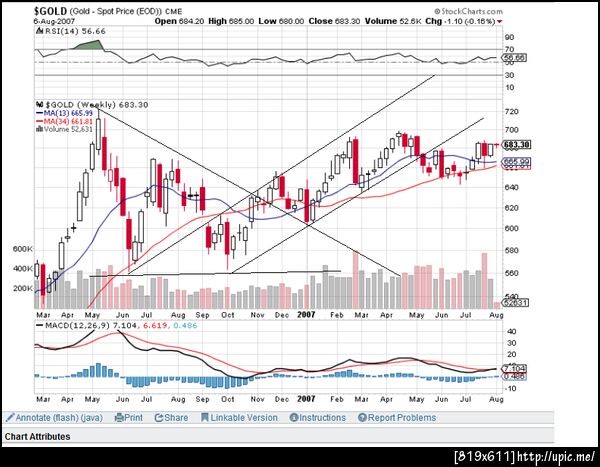Screen dimensions: 600x467
Task: Click the 683.30 price tag on axis
Action: click(x=517, y=145)
